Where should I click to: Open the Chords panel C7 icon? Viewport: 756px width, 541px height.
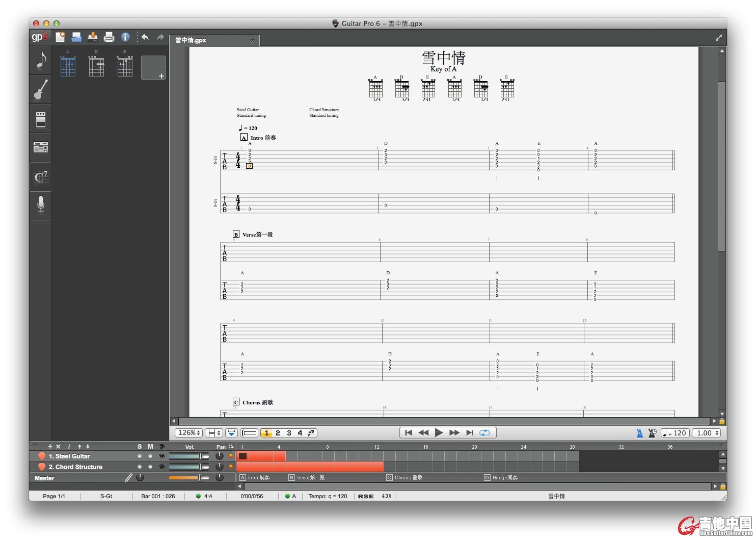click(41, 177)
